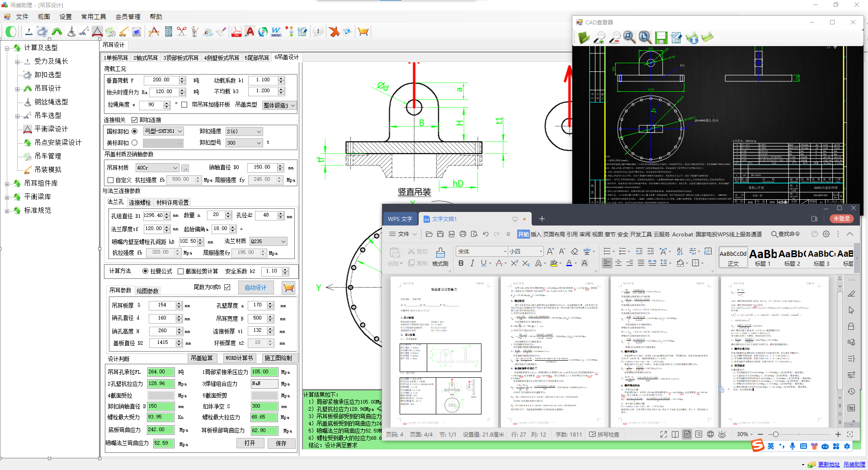Select 国标卸扣 radio button
This screenshot has width=868, height=470.
(x=134, y=132)
